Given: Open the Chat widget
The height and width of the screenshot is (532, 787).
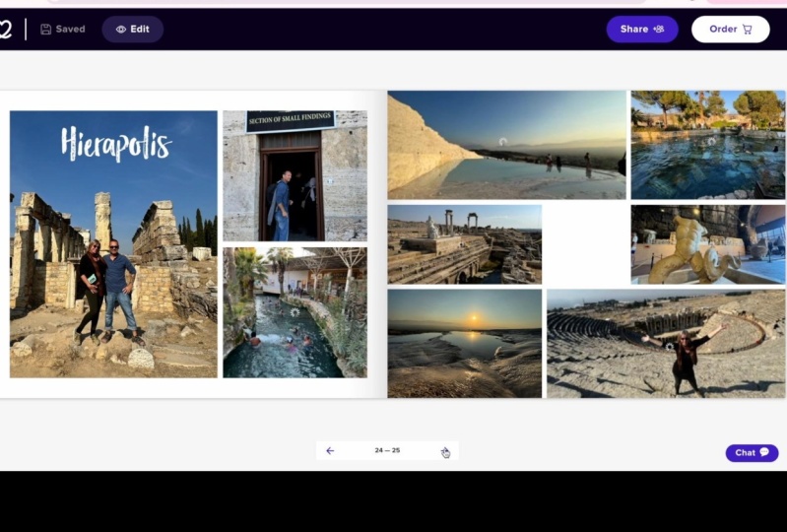Looking at the screenshot, I should click(752, 453).
